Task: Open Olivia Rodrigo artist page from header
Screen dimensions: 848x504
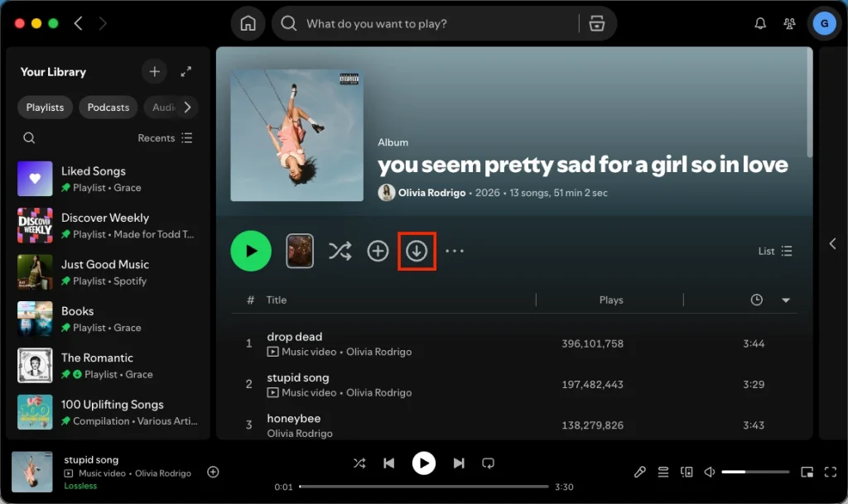Action: pos(431,192)
